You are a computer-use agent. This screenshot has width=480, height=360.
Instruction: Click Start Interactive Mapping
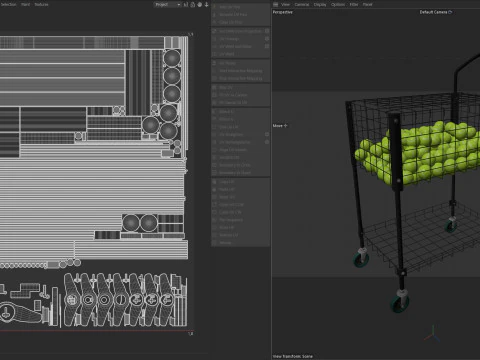point(241,71)
